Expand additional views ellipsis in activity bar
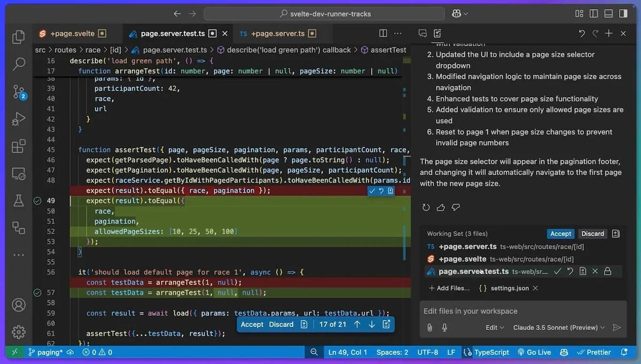The image size is (641, 364). pos(19,255)
